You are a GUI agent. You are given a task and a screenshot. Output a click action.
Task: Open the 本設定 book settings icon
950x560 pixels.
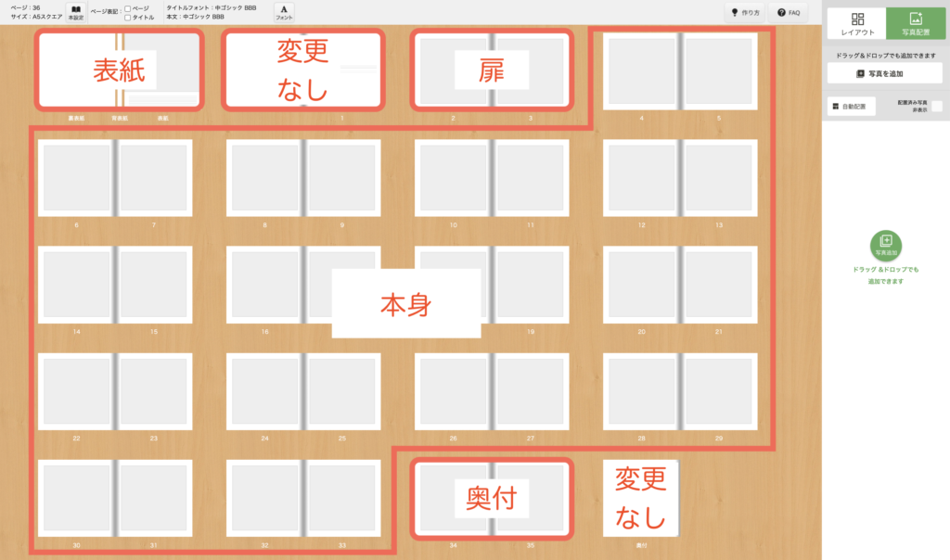click(75, 12)
